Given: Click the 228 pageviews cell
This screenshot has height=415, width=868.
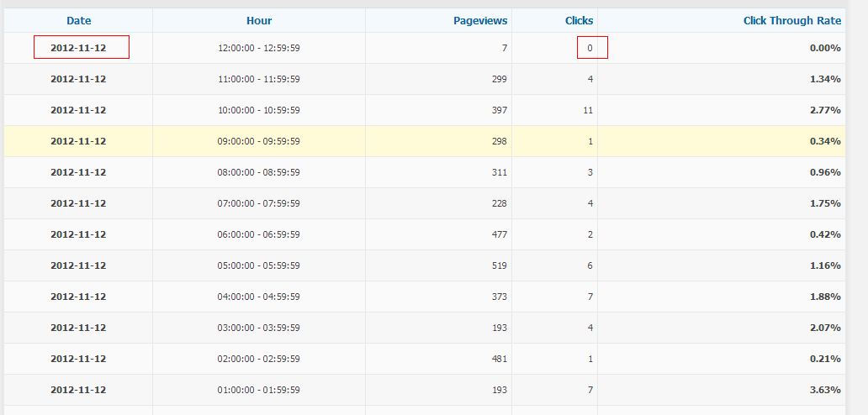Looking at the screenshot, I should tap(499, 203).
